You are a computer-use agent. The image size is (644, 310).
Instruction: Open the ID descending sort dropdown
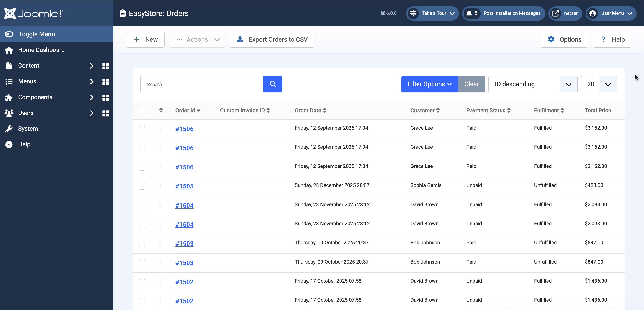coord(533,84)
